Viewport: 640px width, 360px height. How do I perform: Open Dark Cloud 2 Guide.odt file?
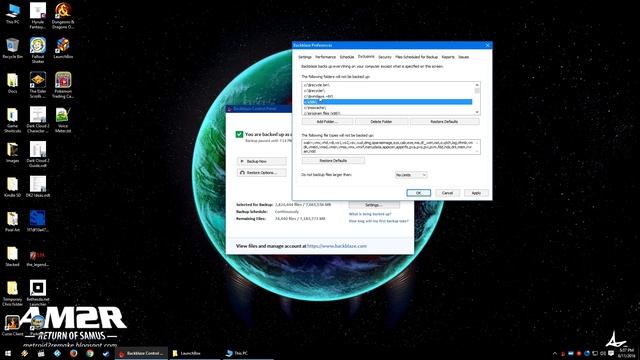(x=38, y=154)
